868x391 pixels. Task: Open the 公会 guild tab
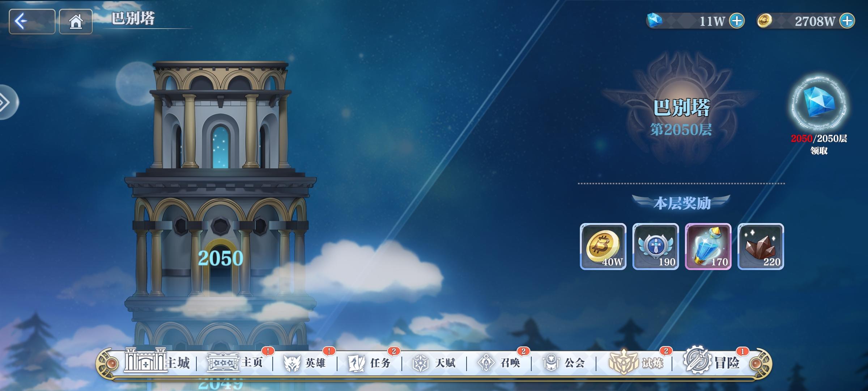pyautogui.click(x=563, y=362)
